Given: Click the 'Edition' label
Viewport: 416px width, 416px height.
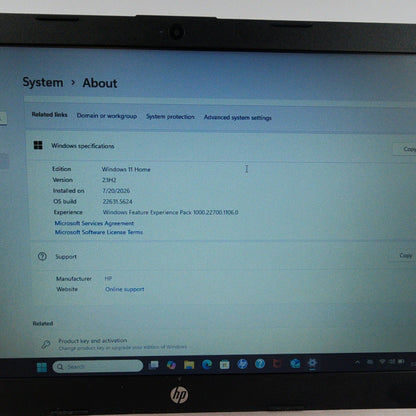Looking at the screenshot, I should [x=62, y=169].
